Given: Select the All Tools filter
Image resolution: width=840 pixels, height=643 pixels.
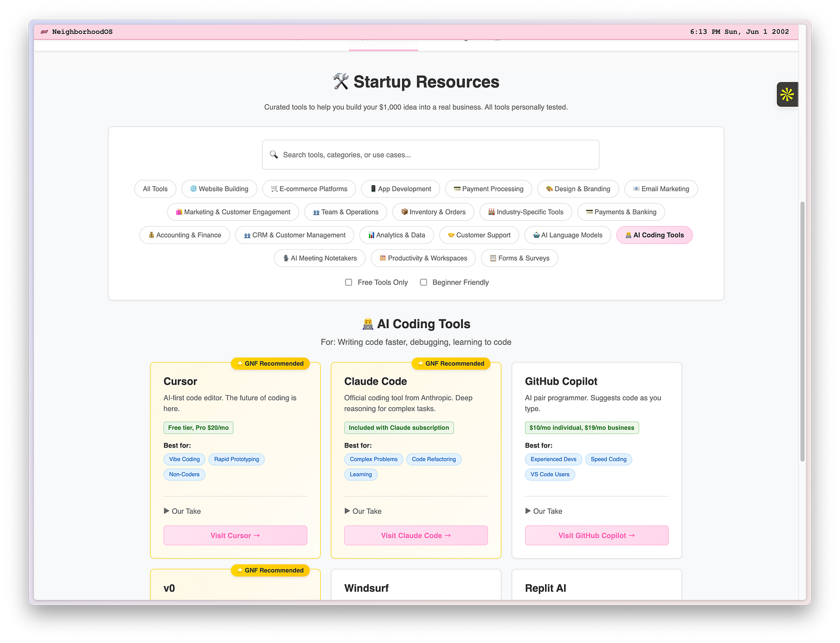Looking at the screenshot, I should click(x=155, y=189).
